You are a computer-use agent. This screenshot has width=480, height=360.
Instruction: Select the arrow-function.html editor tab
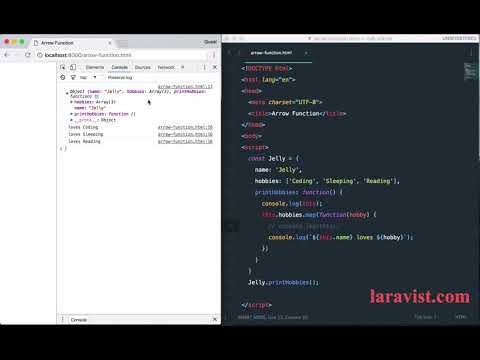pyautogui.click(x=271, y=53)
